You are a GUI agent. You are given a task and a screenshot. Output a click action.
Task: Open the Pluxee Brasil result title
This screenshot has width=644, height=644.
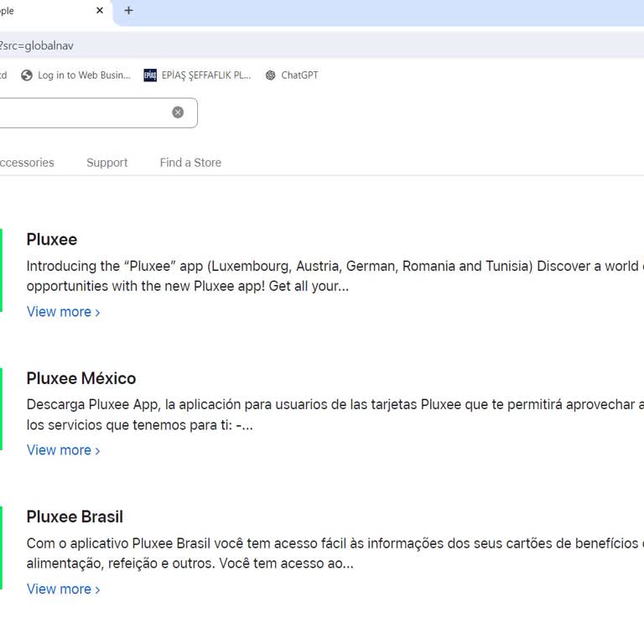coord(75,517)
